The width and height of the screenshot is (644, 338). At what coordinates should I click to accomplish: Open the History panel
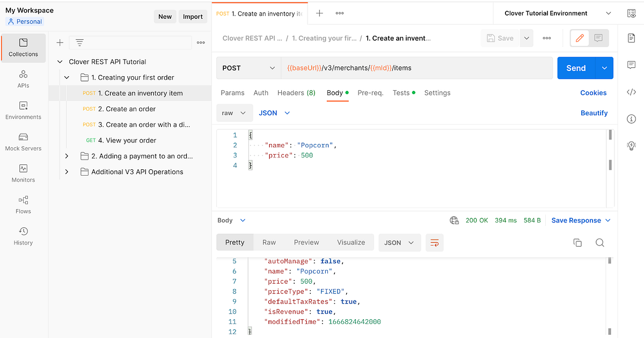(x=23, y=235)
